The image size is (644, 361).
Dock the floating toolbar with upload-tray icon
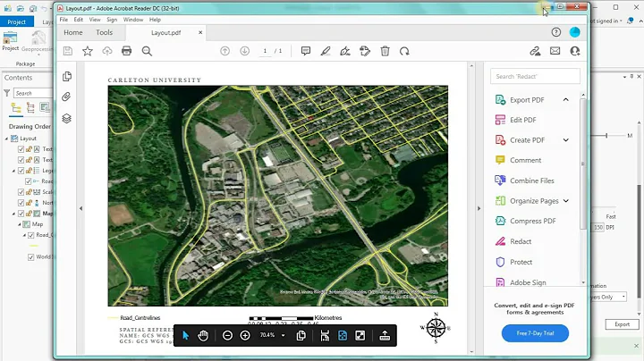click(385, 336)
